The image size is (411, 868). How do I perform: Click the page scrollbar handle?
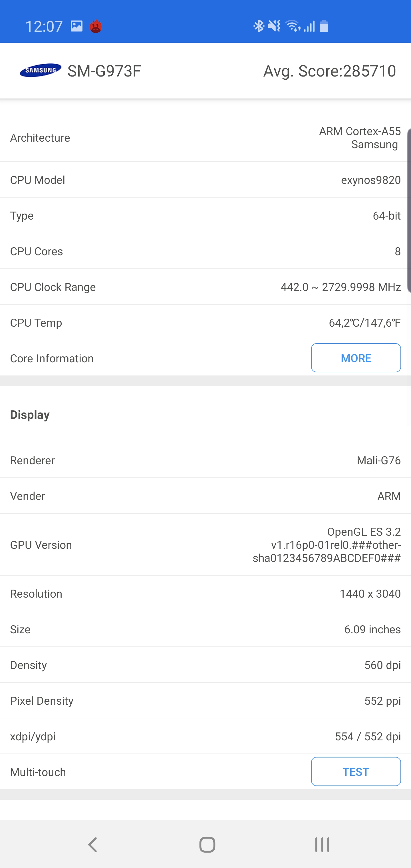[x=409, y=211]
